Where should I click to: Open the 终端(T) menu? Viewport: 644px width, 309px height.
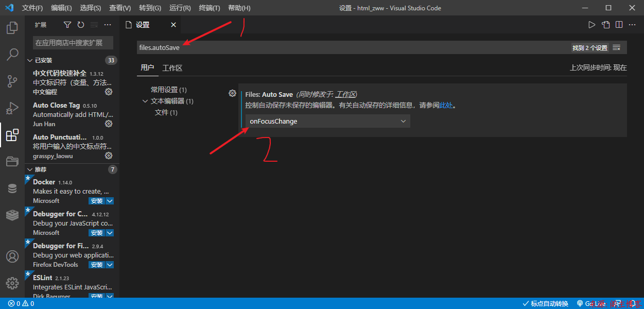click(x=210, y=8)
